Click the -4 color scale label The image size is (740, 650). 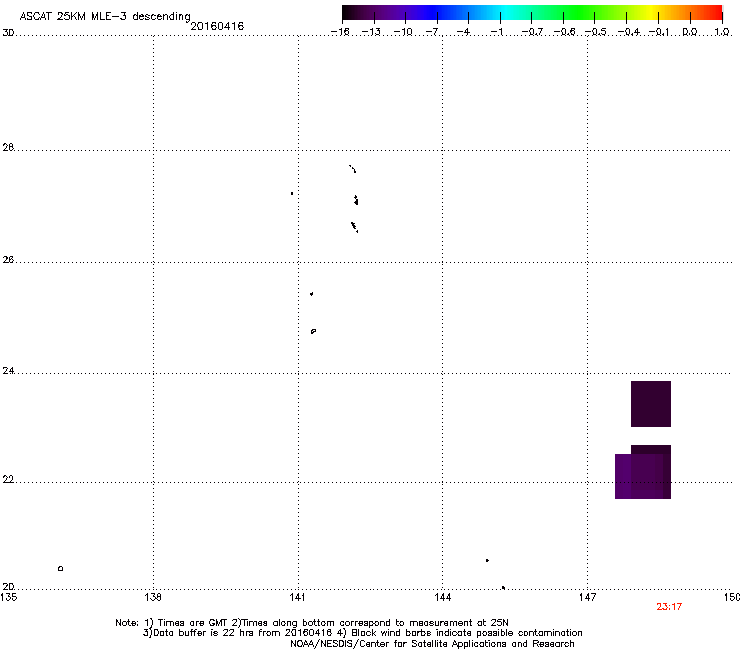pyautogui.click(x=463, y=32)
